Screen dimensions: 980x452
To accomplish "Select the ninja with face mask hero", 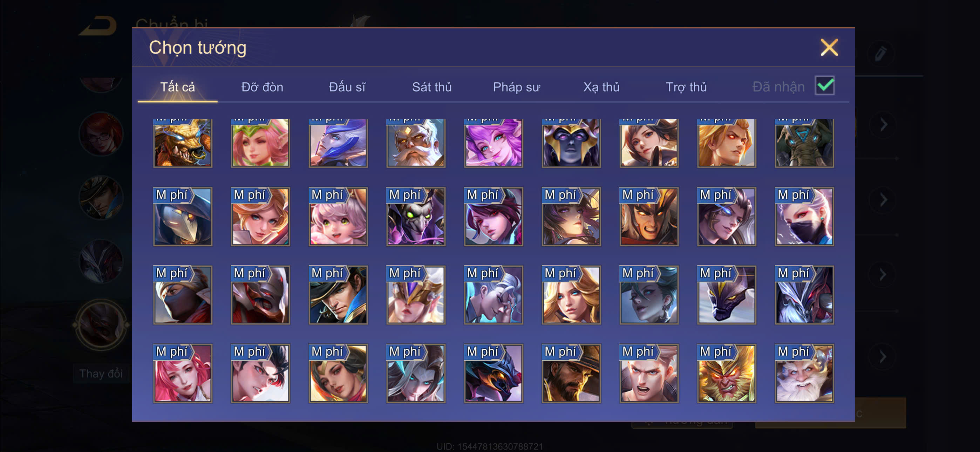I will [x=183, y=295].
